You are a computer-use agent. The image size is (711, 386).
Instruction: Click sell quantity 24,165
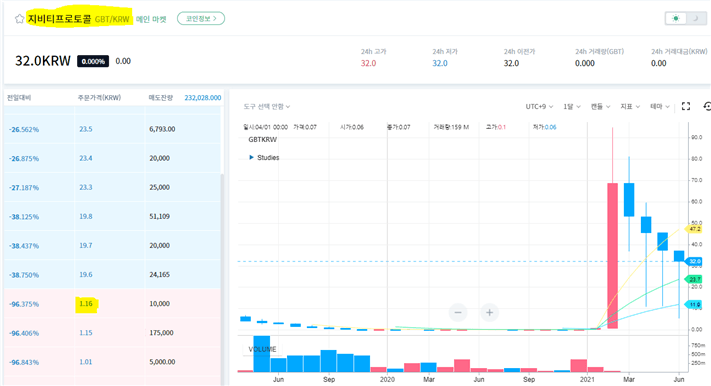click(159, 274)
